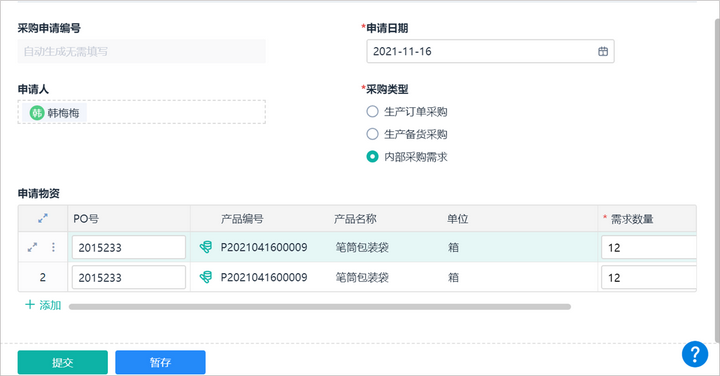
Task: Click the 韩 avatar badge
Action: coord(37,112)
